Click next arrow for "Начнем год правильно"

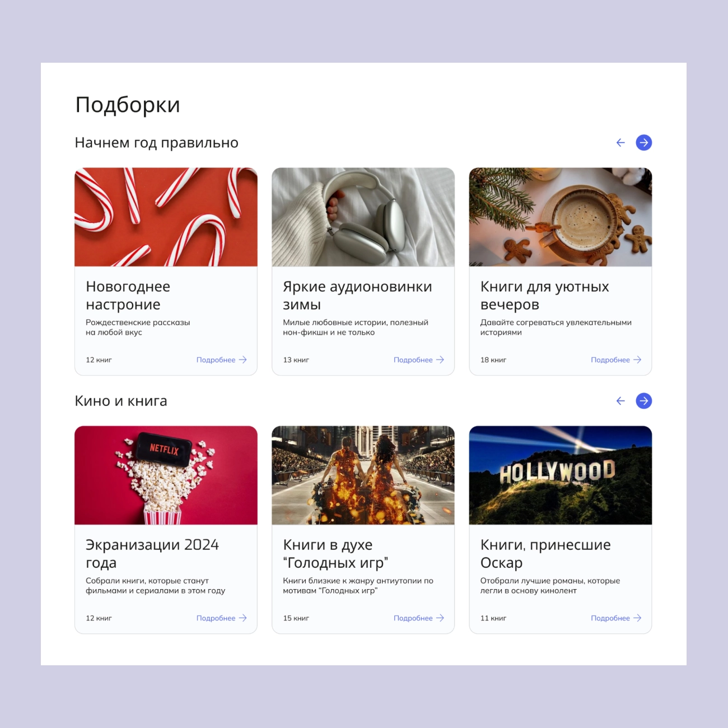coord(643,143)
